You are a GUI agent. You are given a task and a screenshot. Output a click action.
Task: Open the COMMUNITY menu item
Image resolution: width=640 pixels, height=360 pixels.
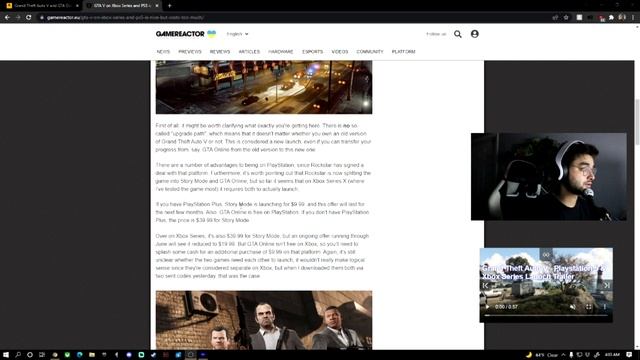tap(370, 52)
